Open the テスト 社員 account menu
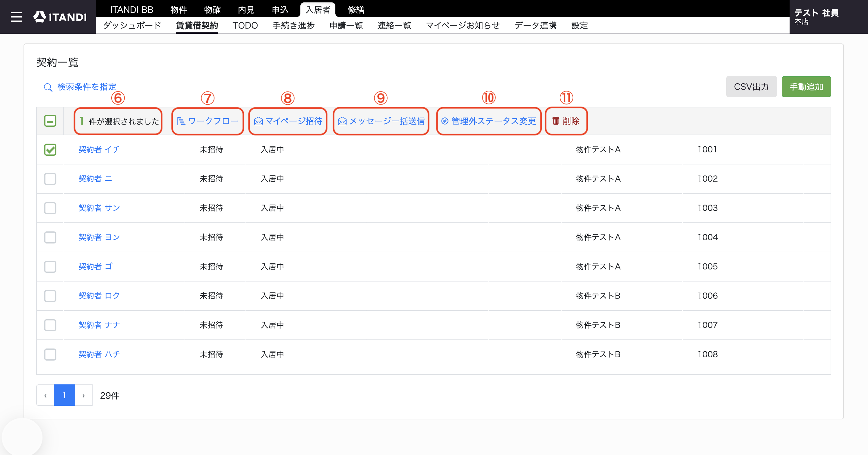868x455 pixels. [828, 17]
